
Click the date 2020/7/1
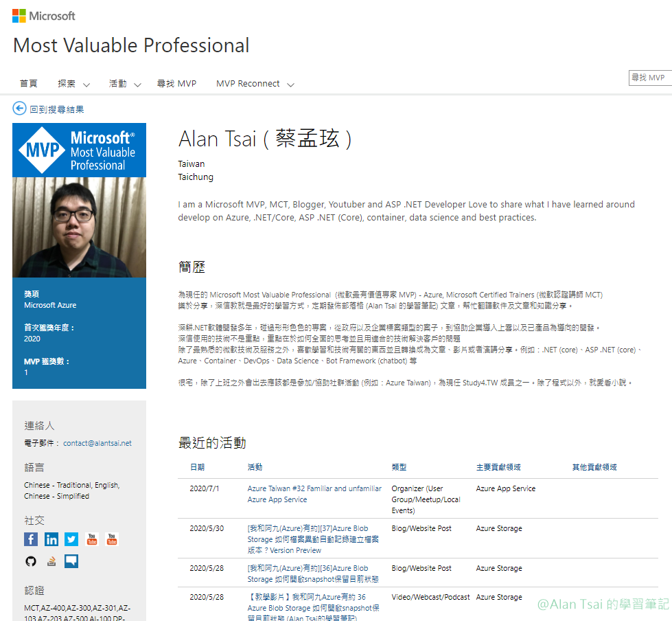(205, 488)
